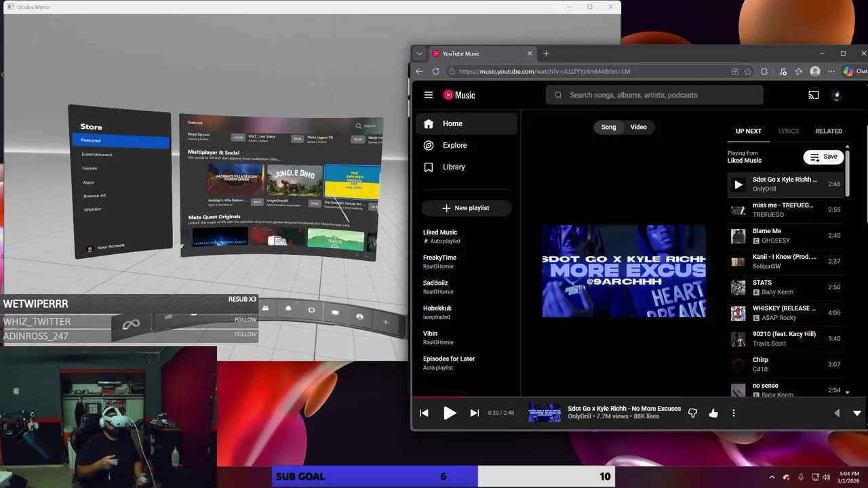Click the bell notifications icon in VR dock
Screen dimensions: 868x488
288,308
